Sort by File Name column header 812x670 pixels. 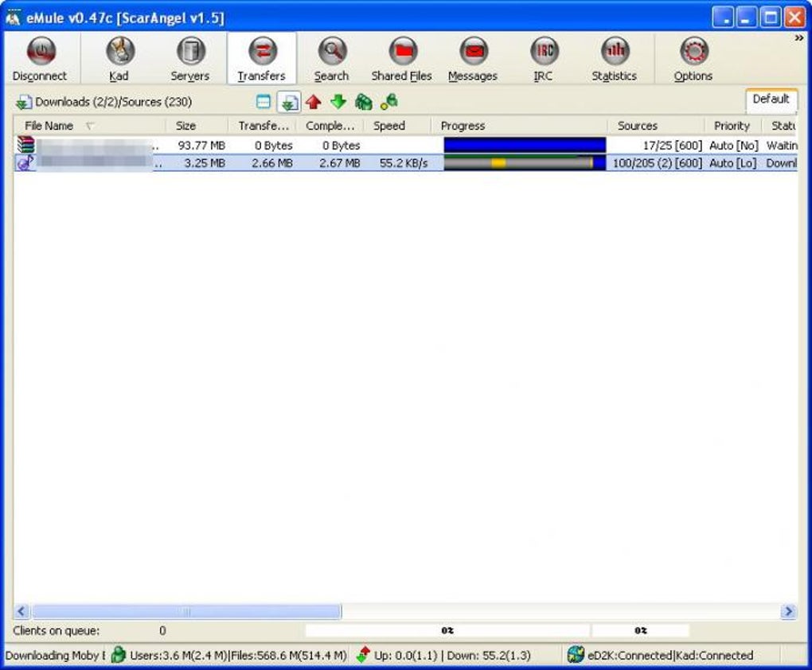tap(89, 126)
